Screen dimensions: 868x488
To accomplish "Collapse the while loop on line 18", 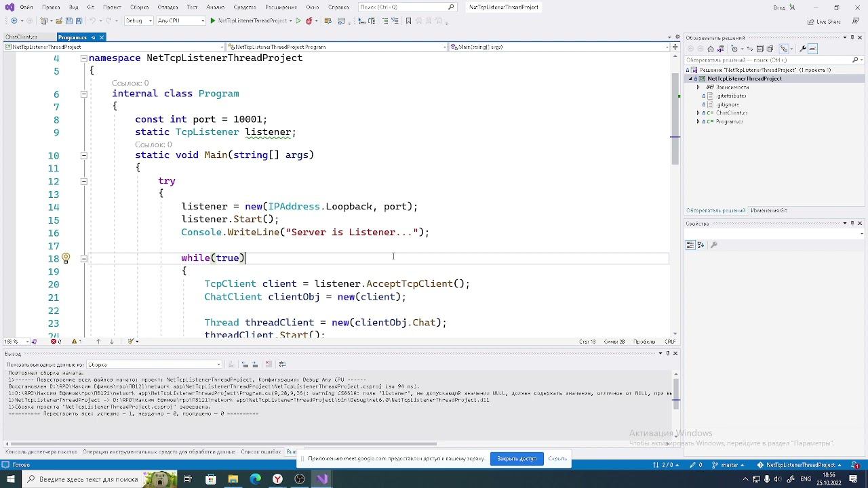I will tap(83, 259).
